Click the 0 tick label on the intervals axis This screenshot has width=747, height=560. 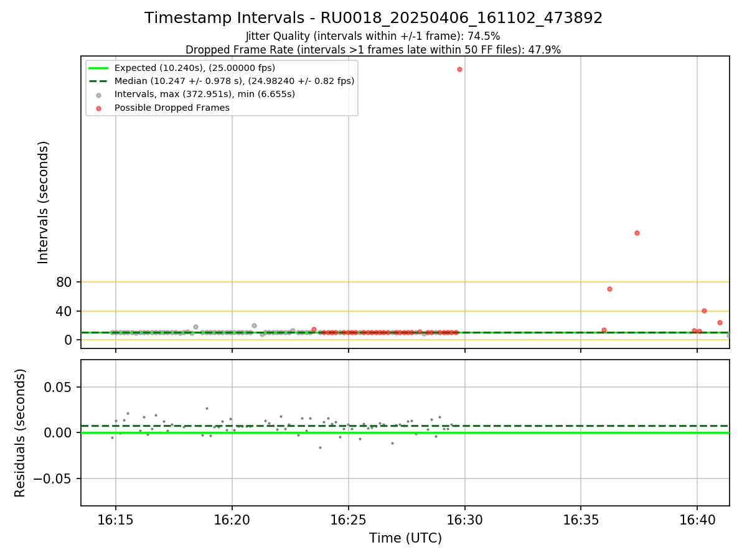(x=68, y=340)
